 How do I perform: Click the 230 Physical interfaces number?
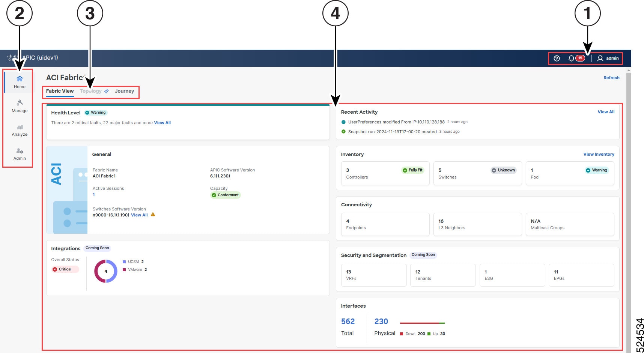(x=381, y=321)
